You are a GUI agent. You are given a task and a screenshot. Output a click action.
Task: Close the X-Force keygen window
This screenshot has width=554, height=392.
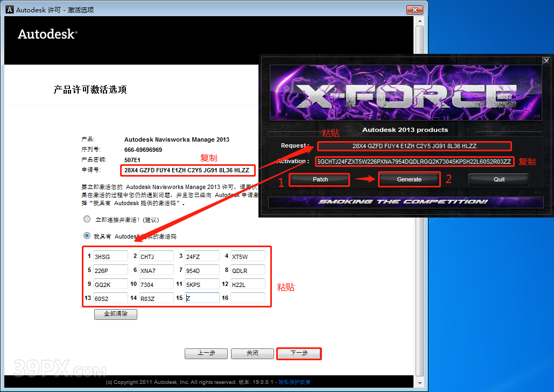click(x=546, y=60)
